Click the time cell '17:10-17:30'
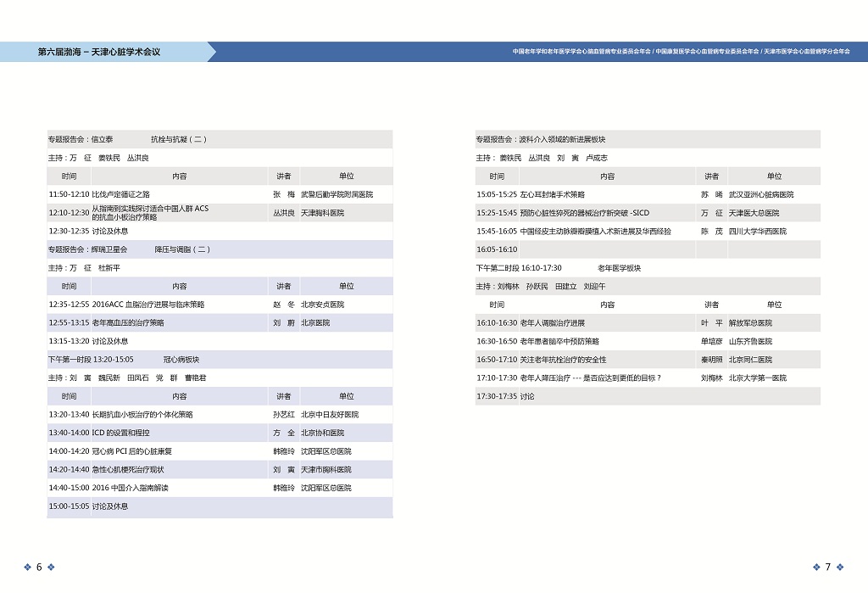This screenshot has width=868, height=593. [x=497, y=378]
